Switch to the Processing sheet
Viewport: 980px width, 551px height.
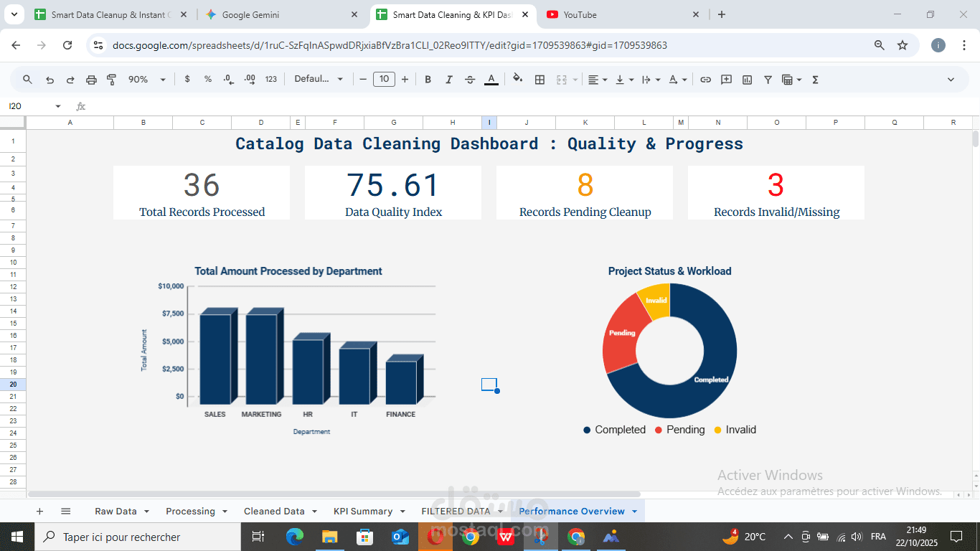coord(190,512)
